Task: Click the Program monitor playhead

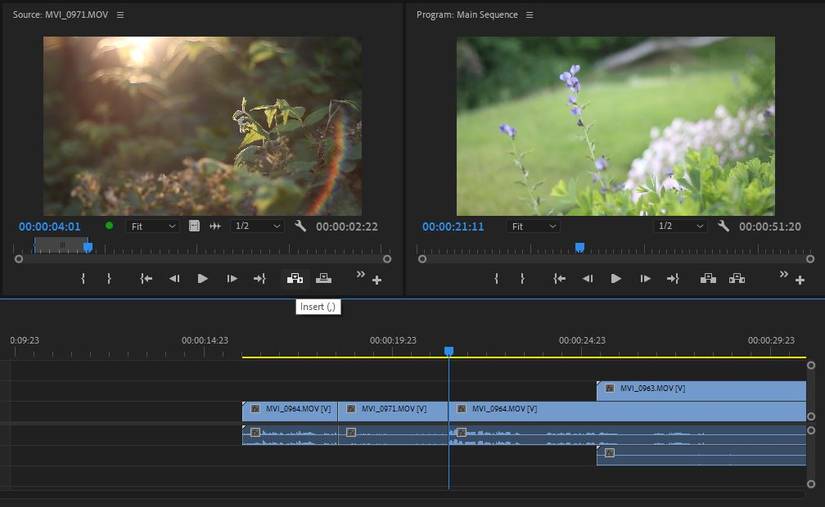Action: click(579, 247)
